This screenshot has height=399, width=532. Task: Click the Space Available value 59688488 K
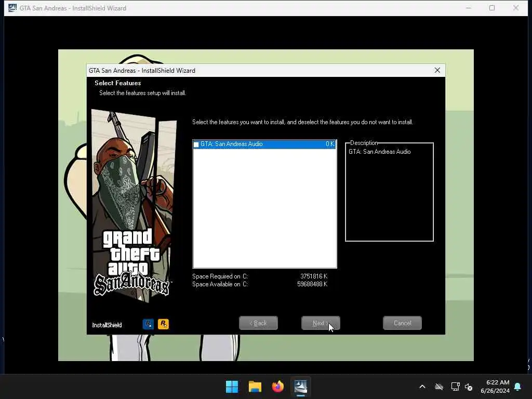312,284
